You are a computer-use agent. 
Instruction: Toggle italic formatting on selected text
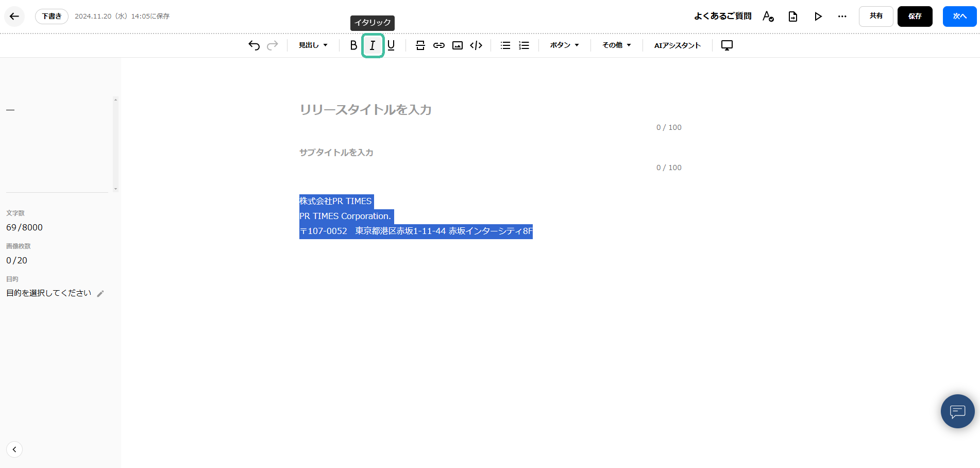point(373,45)
